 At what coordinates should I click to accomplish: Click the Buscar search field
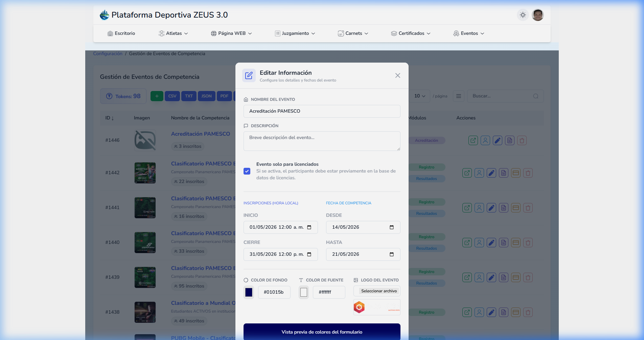point(505,96)
